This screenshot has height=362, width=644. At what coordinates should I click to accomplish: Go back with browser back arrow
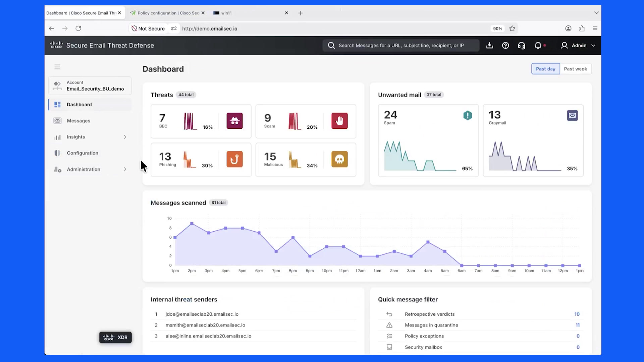click(52, 28)
